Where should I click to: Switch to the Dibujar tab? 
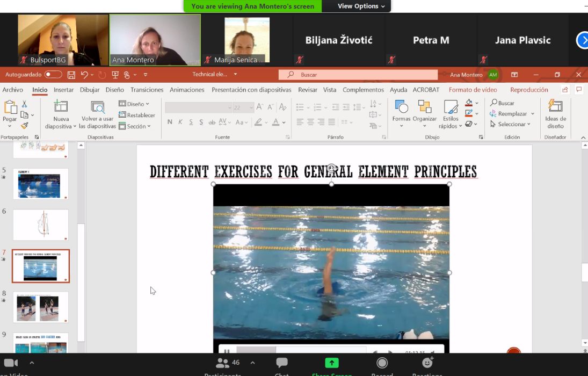point(90,90)
